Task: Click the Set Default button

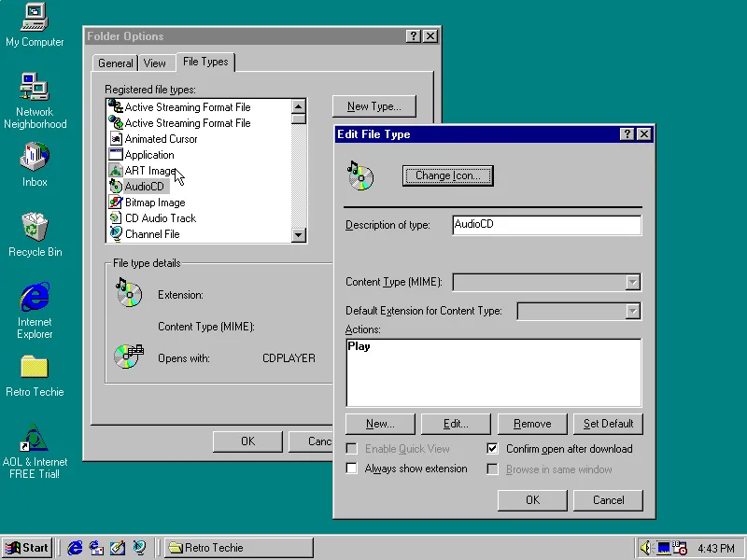Action: (x=608, y=424)
